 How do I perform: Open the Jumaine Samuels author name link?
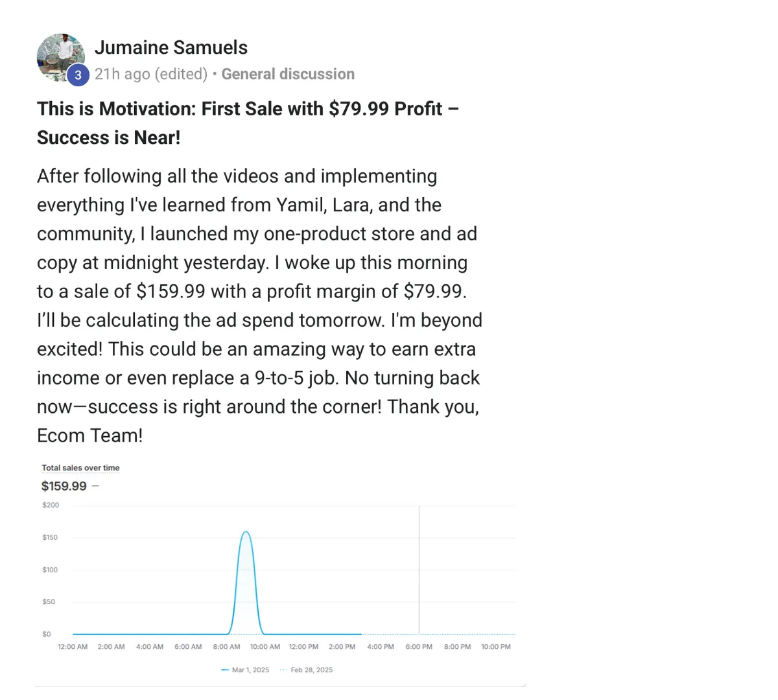[x=171, y=47]
